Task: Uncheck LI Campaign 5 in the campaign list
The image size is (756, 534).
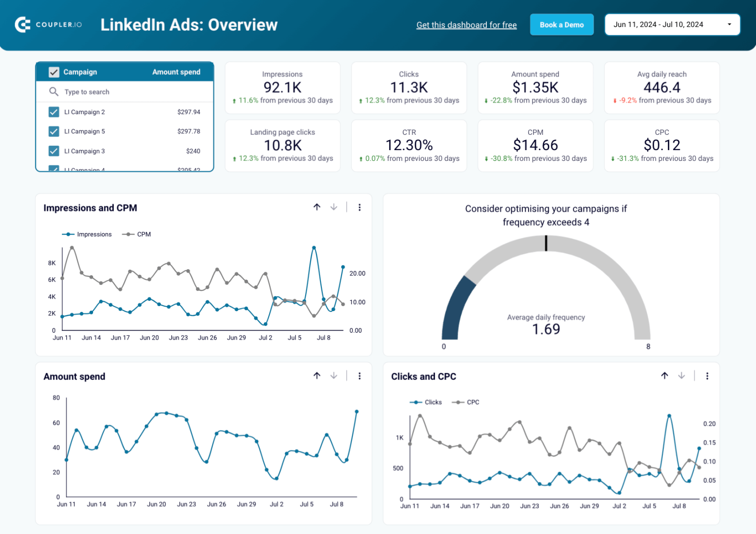Action: point(54,131)
